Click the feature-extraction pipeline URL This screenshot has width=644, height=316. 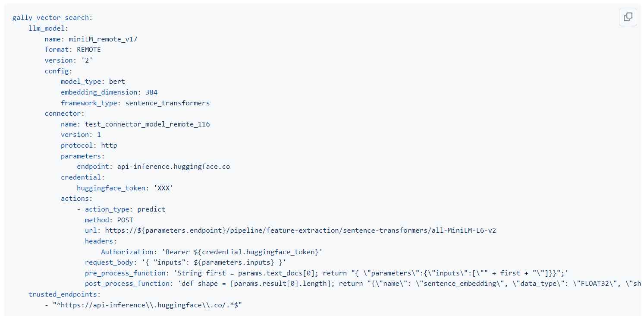pos(300,231)
